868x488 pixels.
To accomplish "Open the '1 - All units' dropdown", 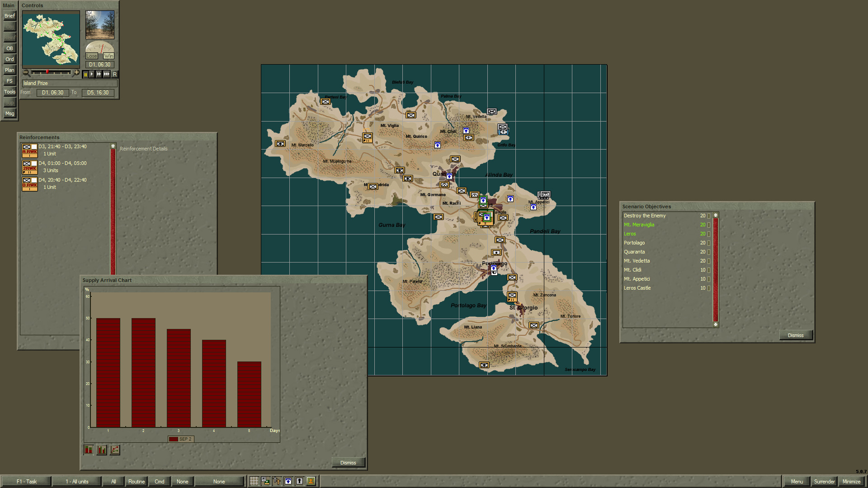I will point(77,481).
